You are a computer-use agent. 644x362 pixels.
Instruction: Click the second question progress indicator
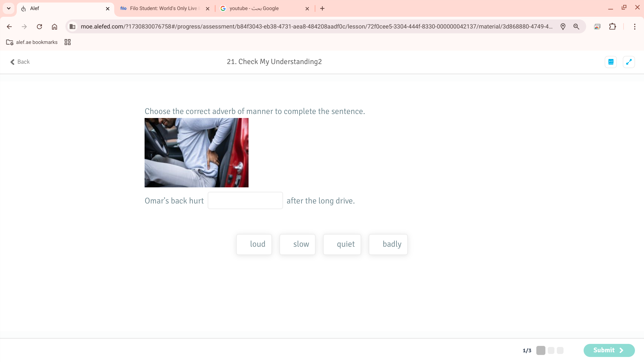coord(551,350)
